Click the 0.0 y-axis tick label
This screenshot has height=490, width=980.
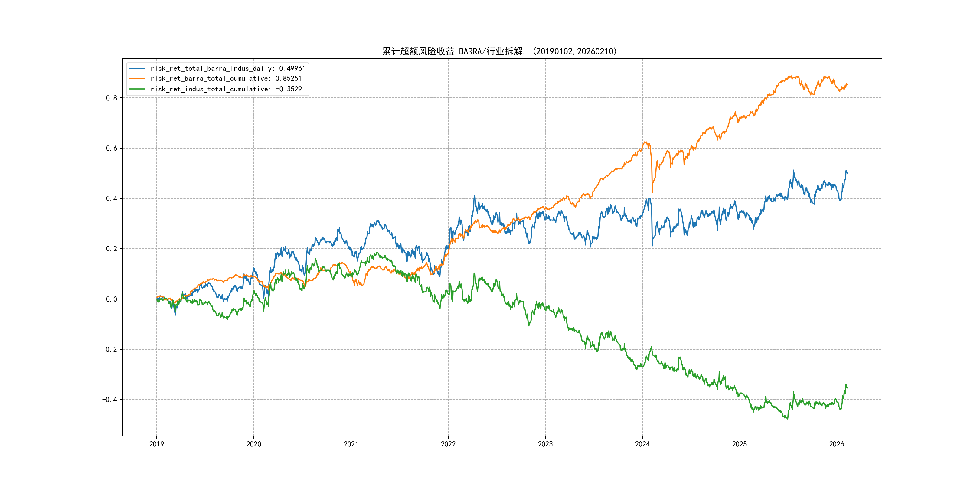[112, 299]
